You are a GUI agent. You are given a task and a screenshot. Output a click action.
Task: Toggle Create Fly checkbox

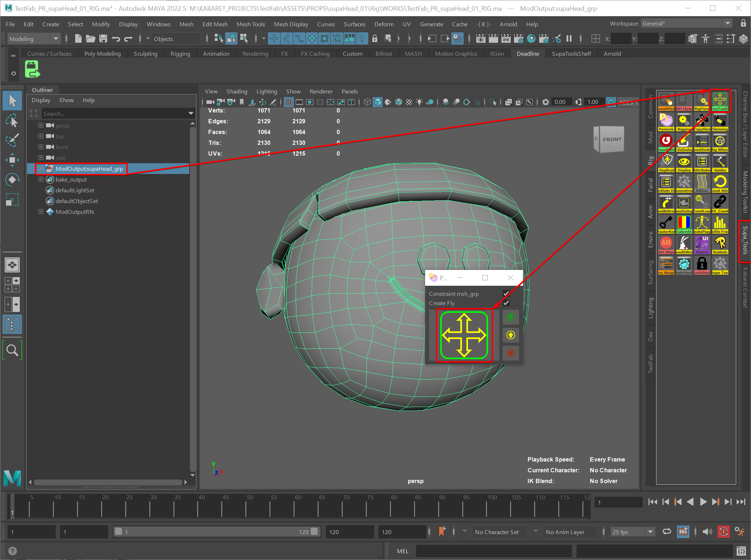click(506, 303)
